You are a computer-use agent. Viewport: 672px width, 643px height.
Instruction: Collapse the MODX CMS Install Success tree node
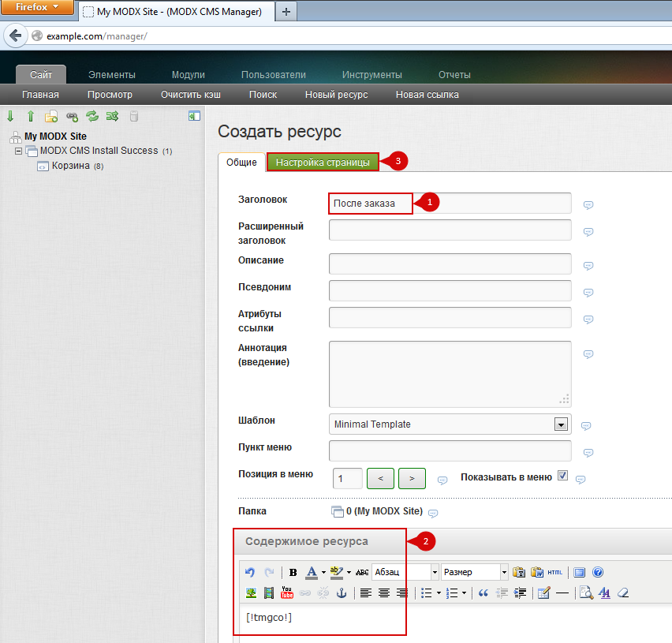coord(18,151)
